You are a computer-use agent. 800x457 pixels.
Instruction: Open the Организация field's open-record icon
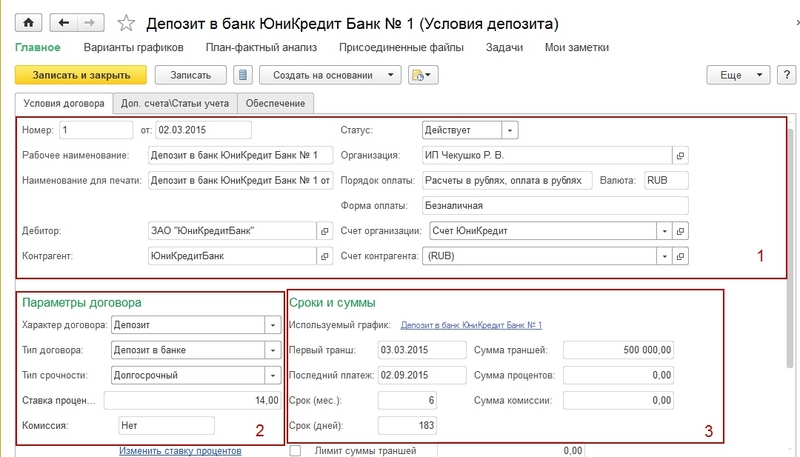coord(680,156)
